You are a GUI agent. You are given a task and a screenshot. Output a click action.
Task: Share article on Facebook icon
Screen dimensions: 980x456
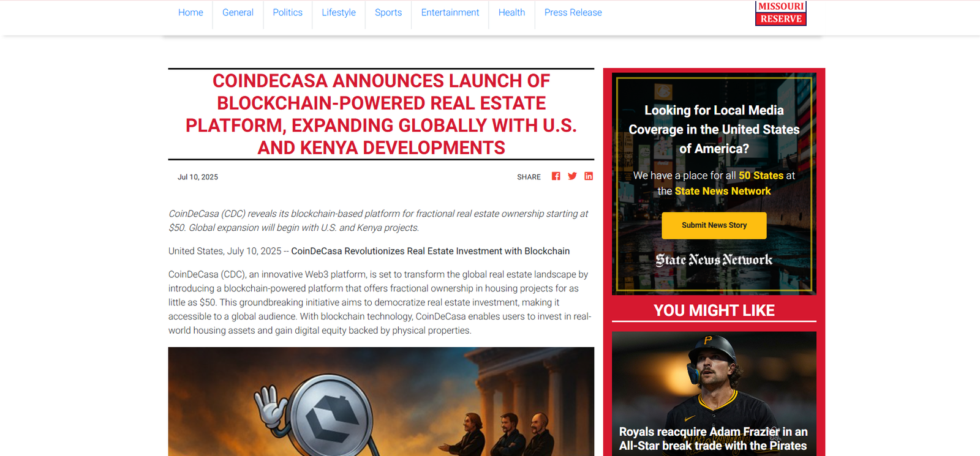pyautogui.click(x=556, y=176)
